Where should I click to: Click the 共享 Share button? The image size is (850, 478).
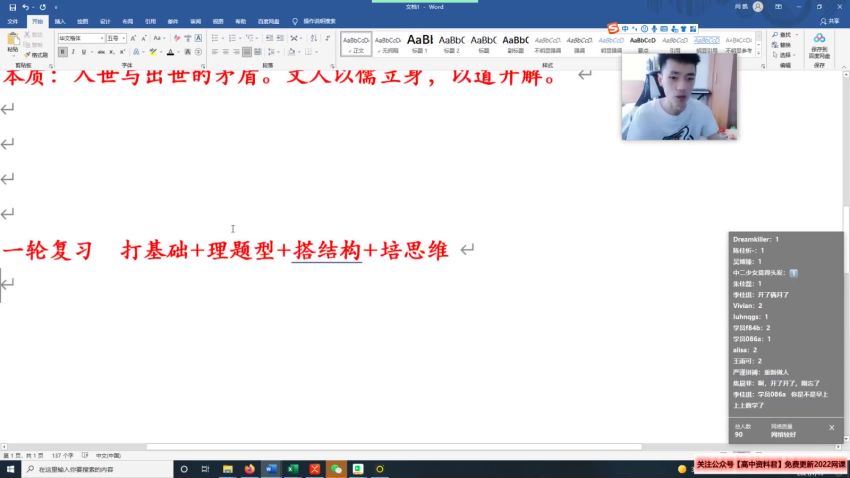pos(830,21)
